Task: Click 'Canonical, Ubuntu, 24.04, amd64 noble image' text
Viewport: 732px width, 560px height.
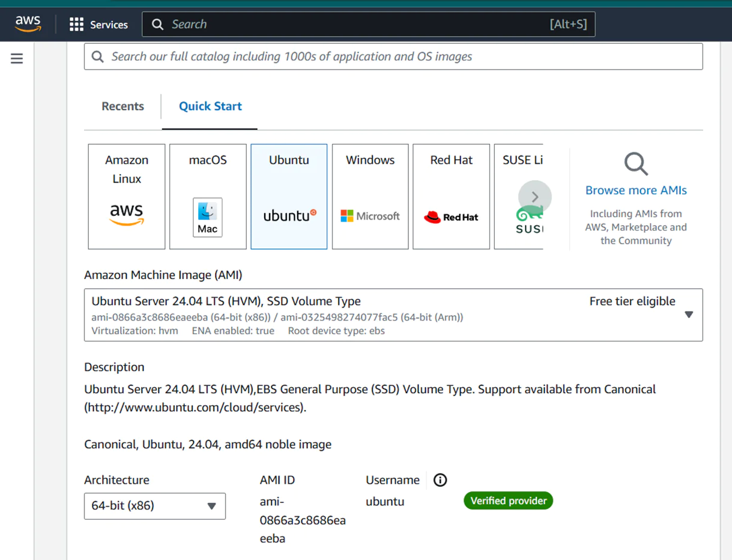Action: [x=208, y=445]
